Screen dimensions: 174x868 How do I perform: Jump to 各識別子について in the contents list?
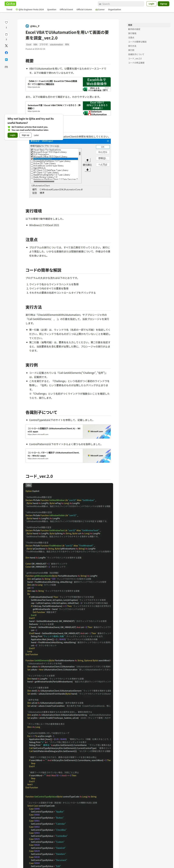pos(136,54)
